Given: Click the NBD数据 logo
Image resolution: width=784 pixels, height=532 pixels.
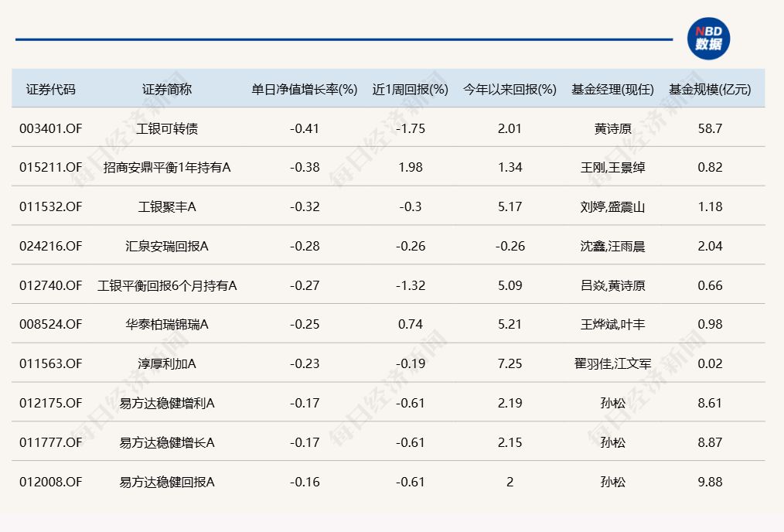Looking at the screenshot, I should tap(708, 39).
